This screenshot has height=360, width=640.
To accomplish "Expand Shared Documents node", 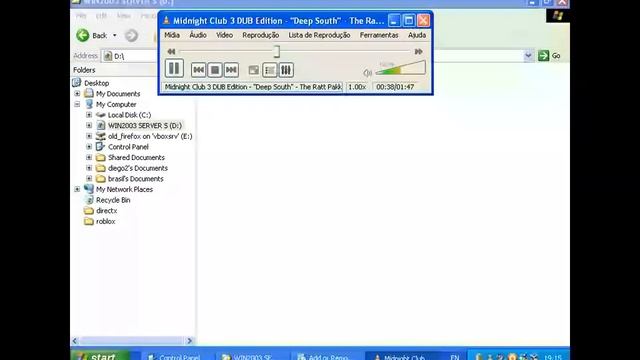I will click(89, 157).
